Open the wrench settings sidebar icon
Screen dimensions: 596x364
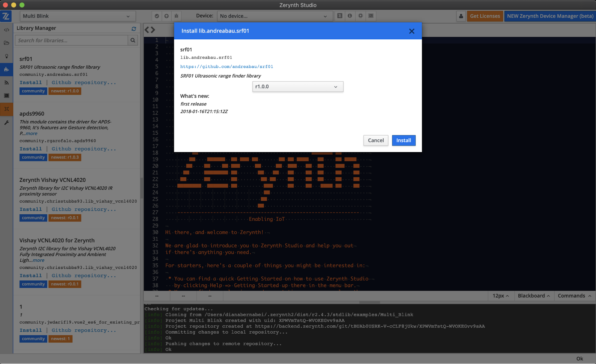pos(6,122)
